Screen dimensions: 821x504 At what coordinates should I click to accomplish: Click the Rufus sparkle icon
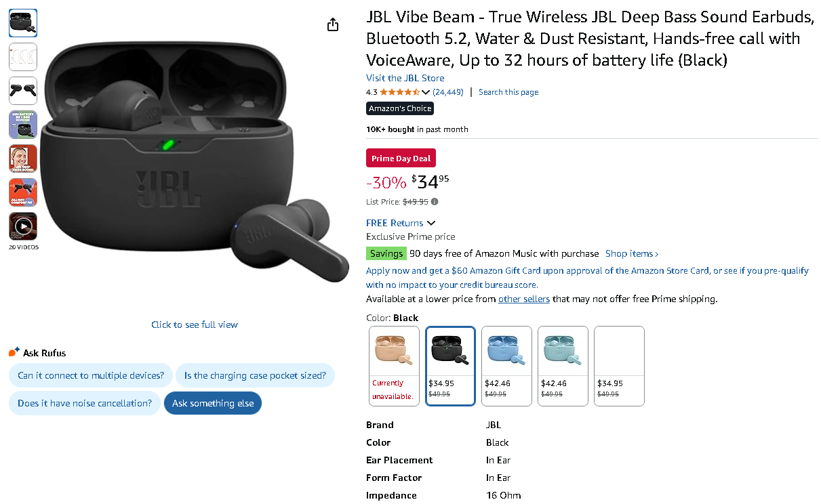pos(14,352)
